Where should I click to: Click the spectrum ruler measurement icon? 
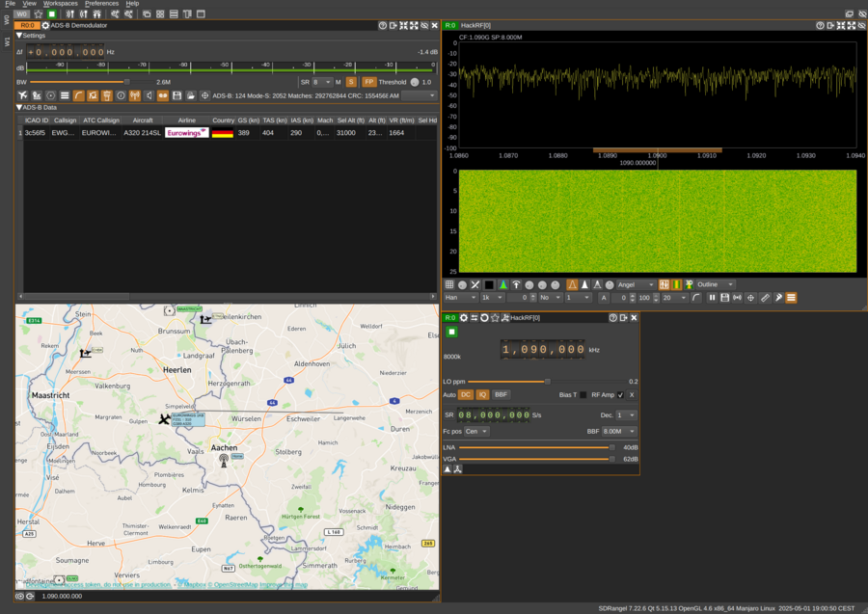pos(765,298)
